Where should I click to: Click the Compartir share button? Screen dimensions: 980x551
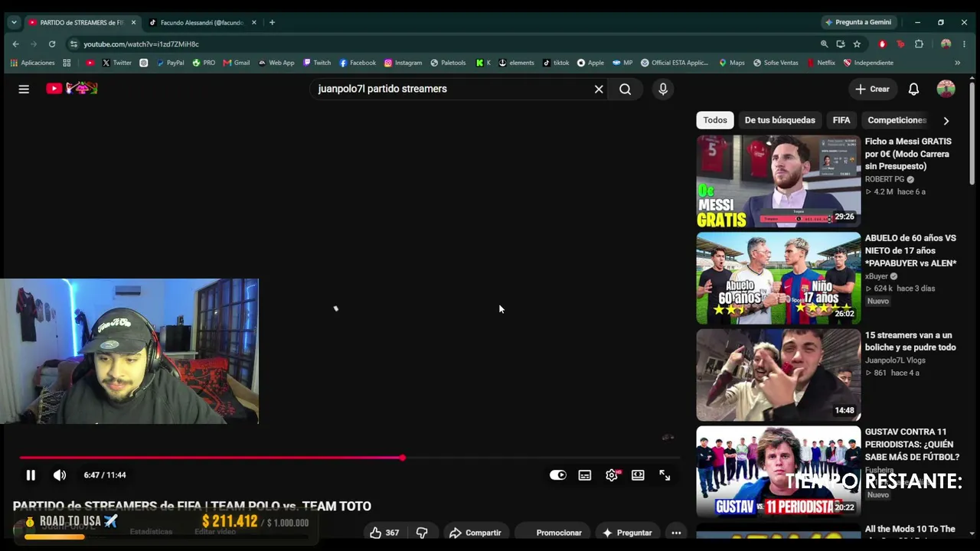(x=475, y=533)
